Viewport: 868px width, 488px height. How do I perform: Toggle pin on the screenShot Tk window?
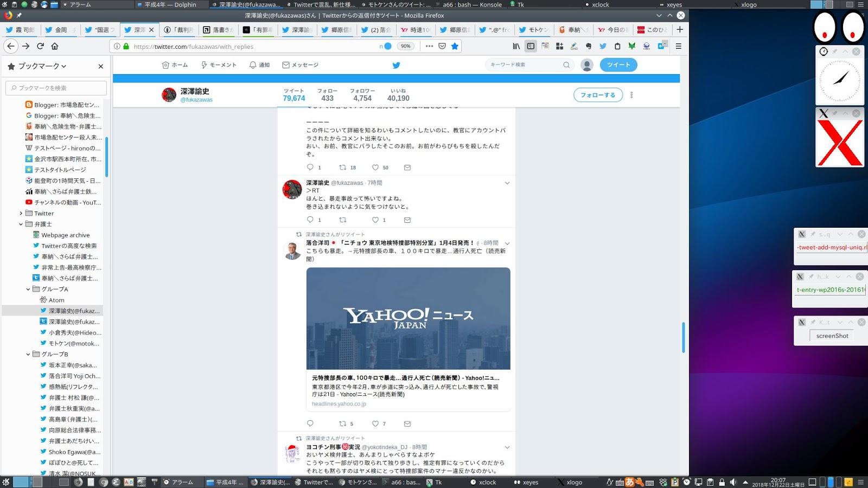tap(813, 322)
